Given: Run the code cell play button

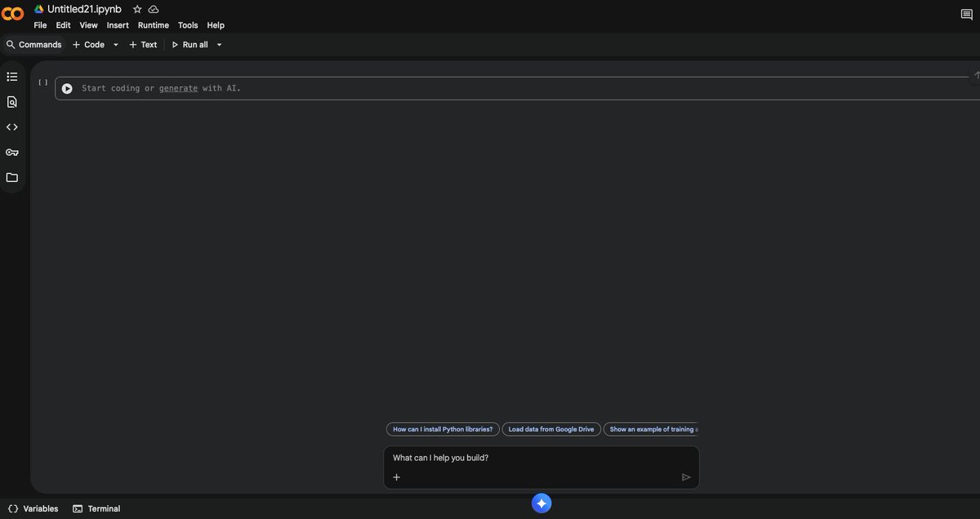Looking at the screenshot, I should coord(67,88).
